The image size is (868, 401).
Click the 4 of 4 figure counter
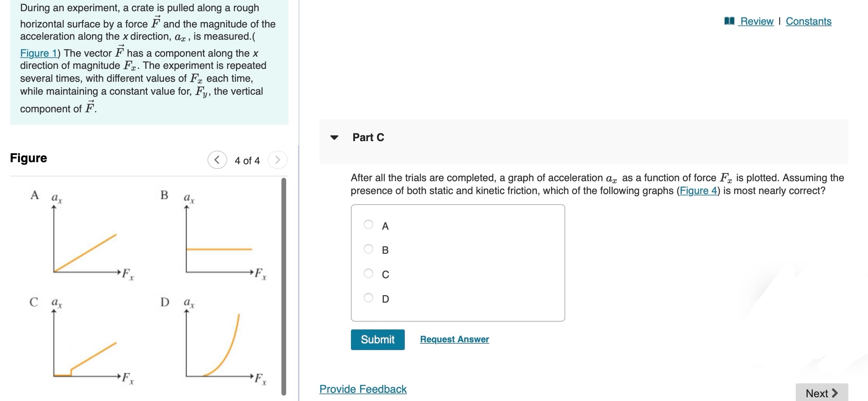(246, 160)
